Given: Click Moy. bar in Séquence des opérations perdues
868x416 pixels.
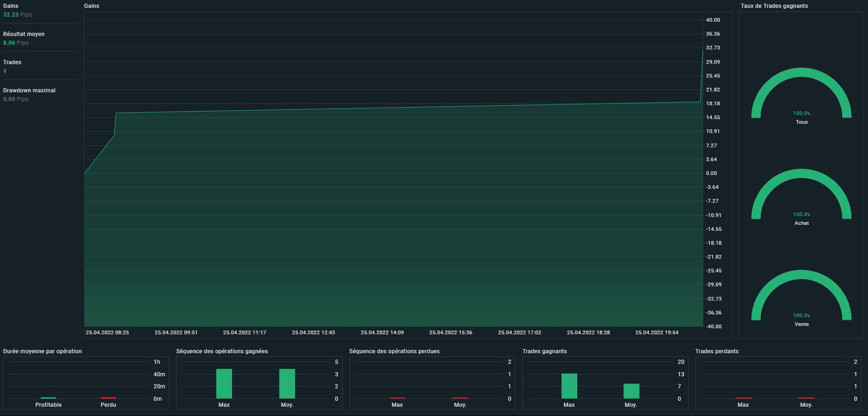Looking at the screenshot, I should (x=460, y=398).
